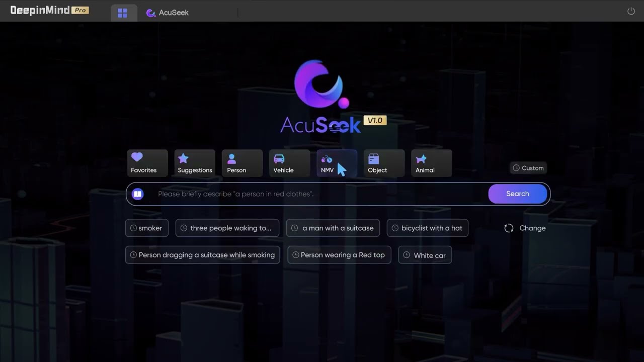This screenshot has width=644, height=362.
Task: Choose the Person category
Action: point(242,163)
